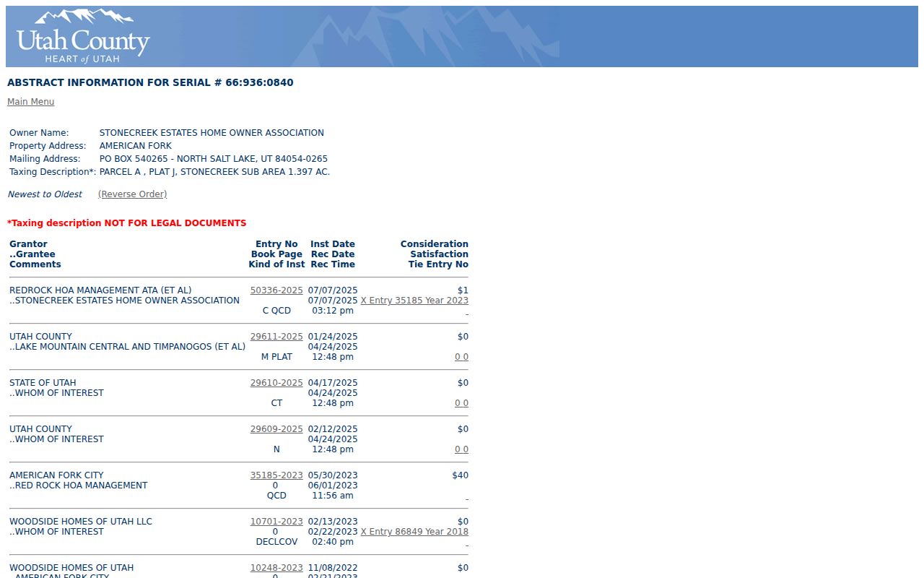Screen dimensions: 924x578
Task: Open entry number 29609-2025
Action: tap(276, 429)
